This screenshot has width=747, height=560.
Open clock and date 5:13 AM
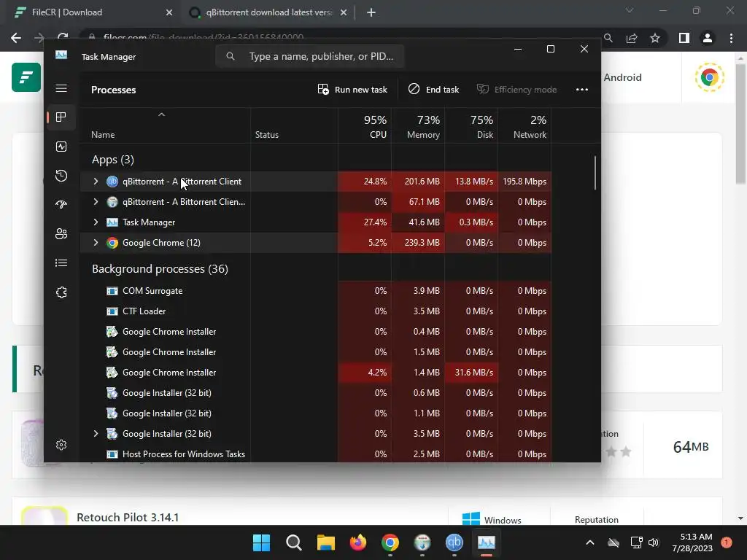point(693,542)
